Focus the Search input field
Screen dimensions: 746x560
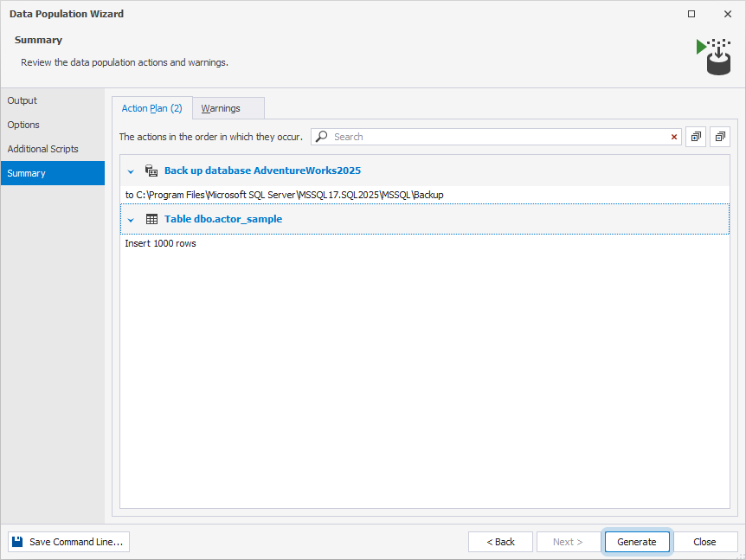tap(496, 137)
